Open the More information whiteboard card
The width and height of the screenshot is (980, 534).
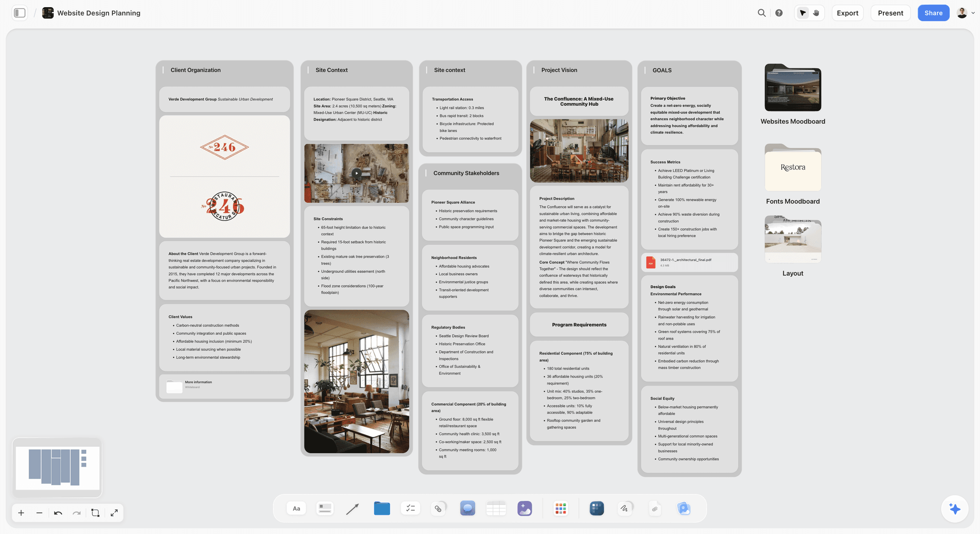[x=224, y=386]
